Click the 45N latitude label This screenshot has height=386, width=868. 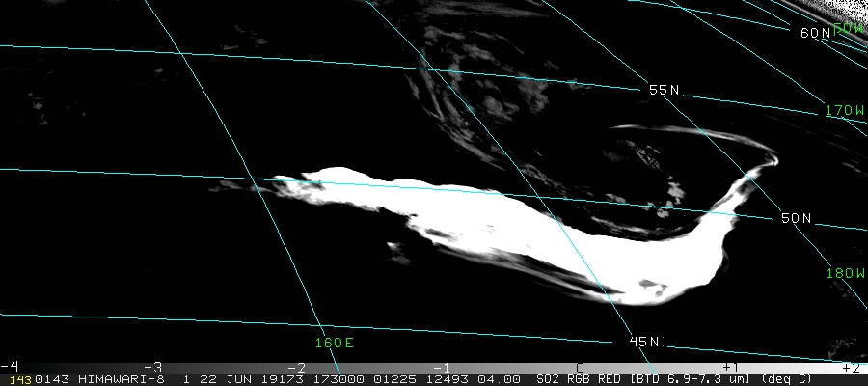click(x=644, y=342)
